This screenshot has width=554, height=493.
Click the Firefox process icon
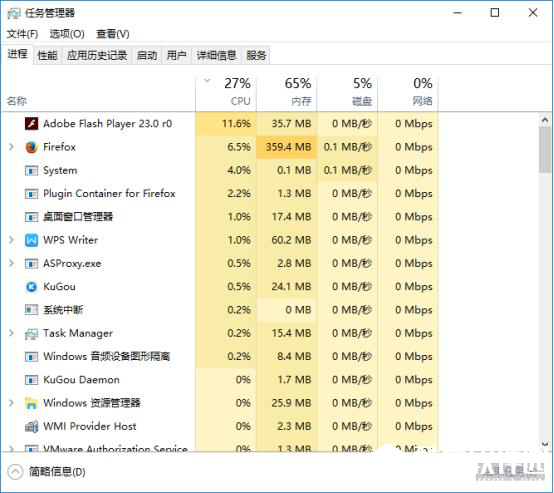point(31,147)
